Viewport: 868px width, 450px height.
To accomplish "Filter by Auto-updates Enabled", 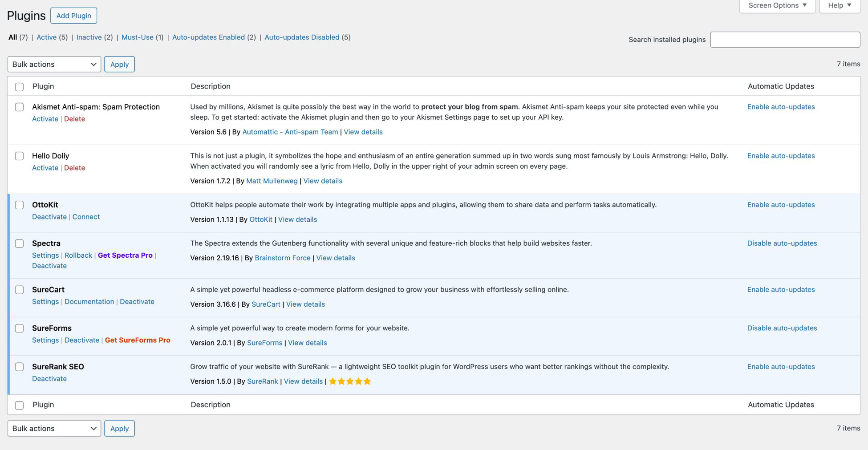I will point(208,37).
